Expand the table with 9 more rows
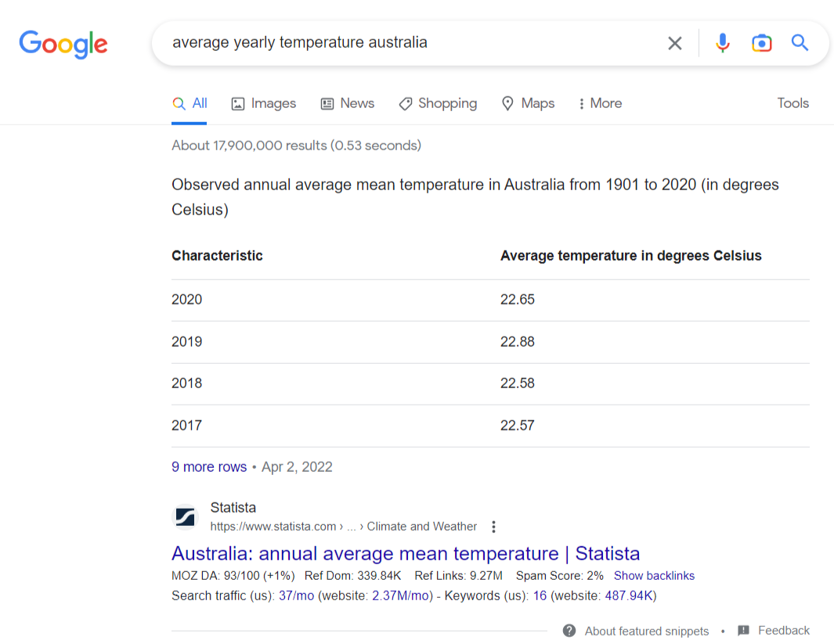 coord(208,466)
